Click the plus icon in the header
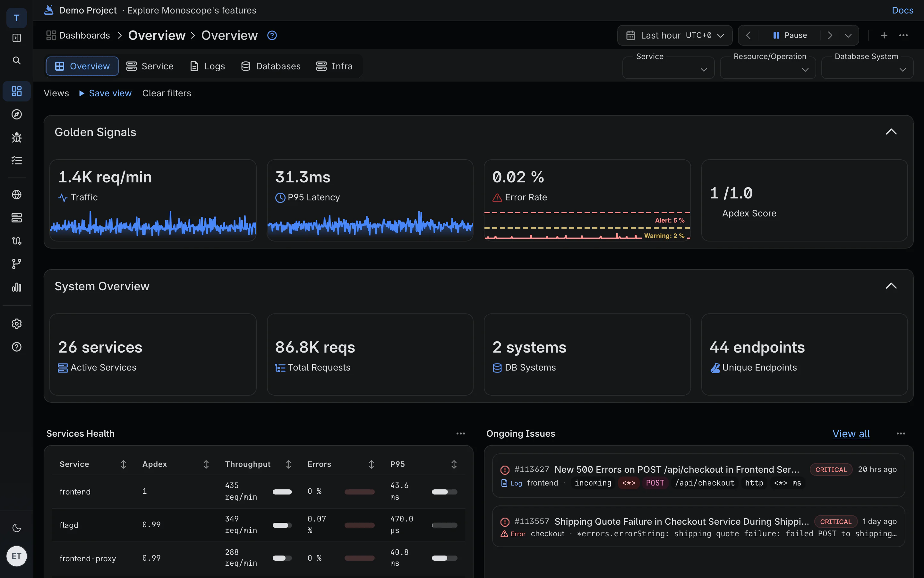The height and width of the screenshot is (578, 924). click(x=884, y=35)
